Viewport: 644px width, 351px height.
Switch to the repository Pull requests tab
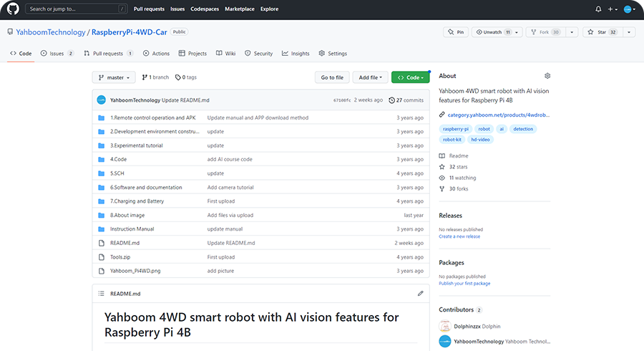109,54
